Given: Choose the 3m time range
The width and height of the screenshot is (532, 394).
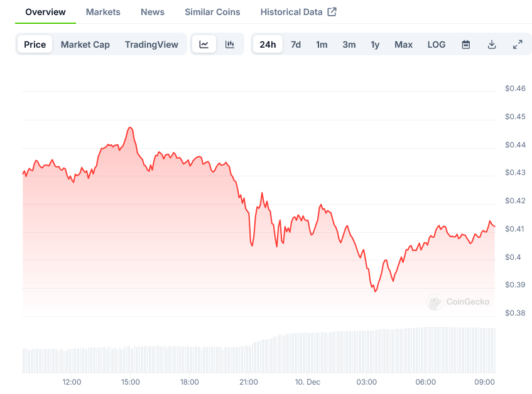Looking at the screenshot, I should click(x=349, y=45).
